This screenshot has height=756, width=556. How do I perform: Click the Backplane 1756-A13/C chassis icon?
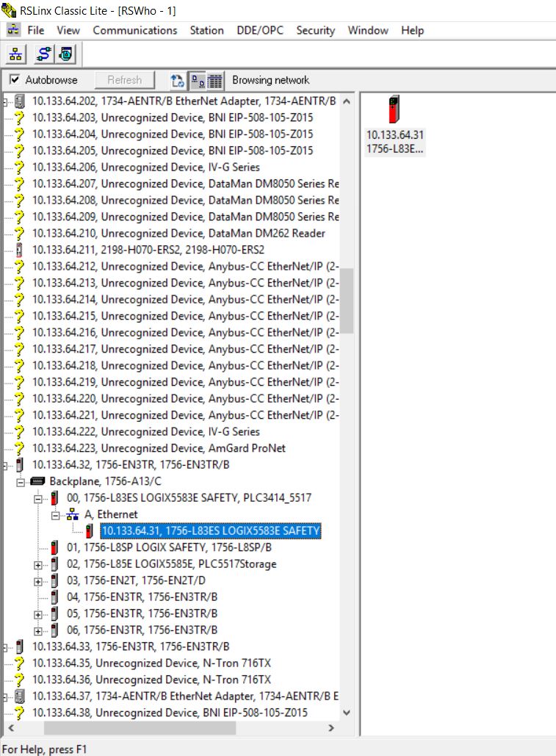coord(37,481)
